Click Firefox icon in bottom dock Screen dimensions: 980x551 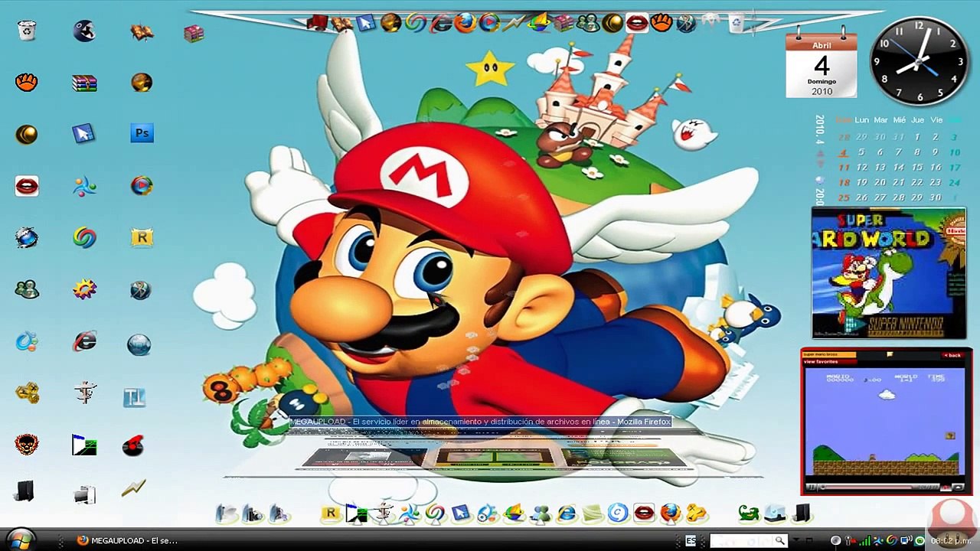tap(670, 513)
